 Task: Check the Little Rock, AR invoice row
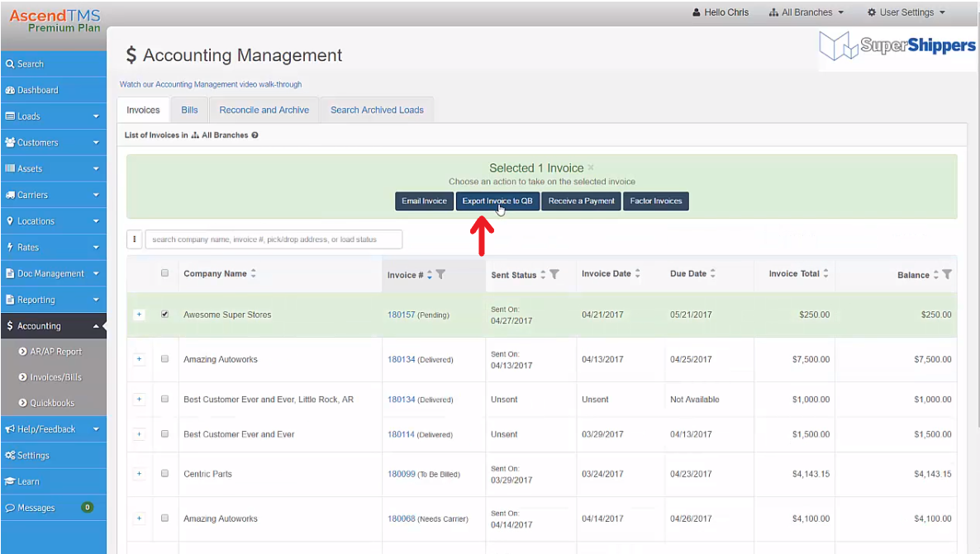pyautogui.click(x=165, y=399)
